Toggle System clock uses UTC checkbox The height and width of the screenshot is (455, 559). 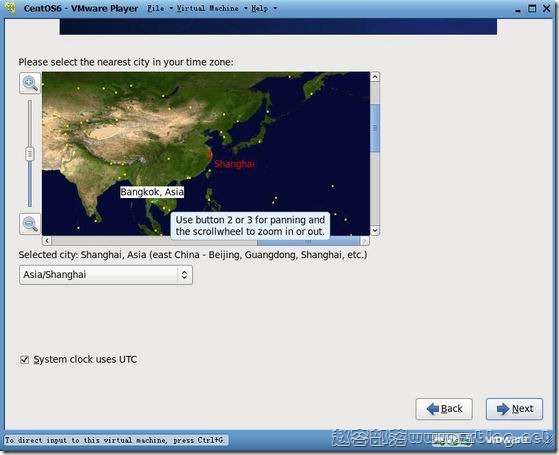[25, 359]
